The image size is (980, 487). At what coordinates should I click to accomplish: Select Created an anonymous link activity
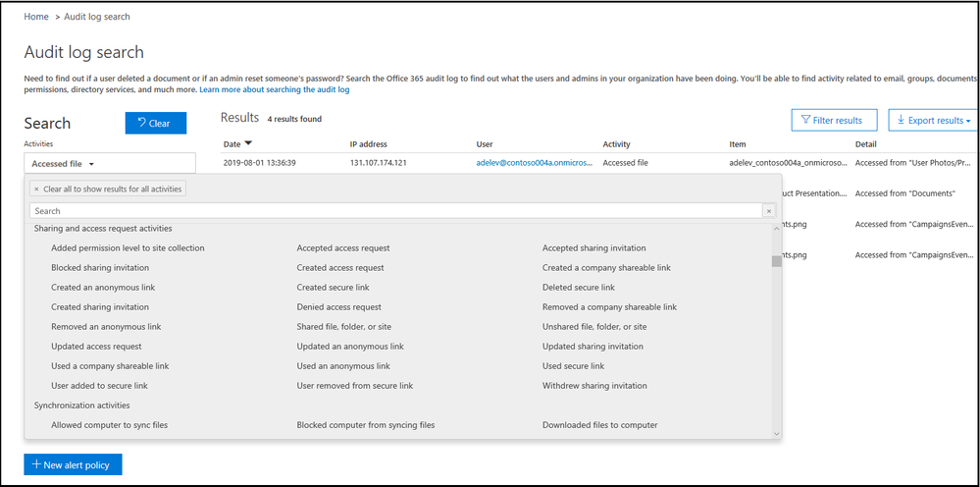point(103,288)
